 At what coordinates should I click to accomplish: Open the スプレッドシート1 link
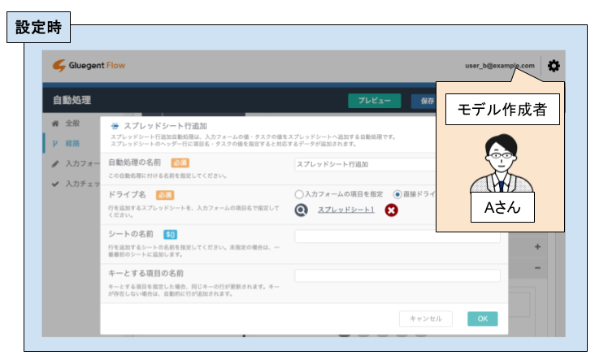pos(346,210)
